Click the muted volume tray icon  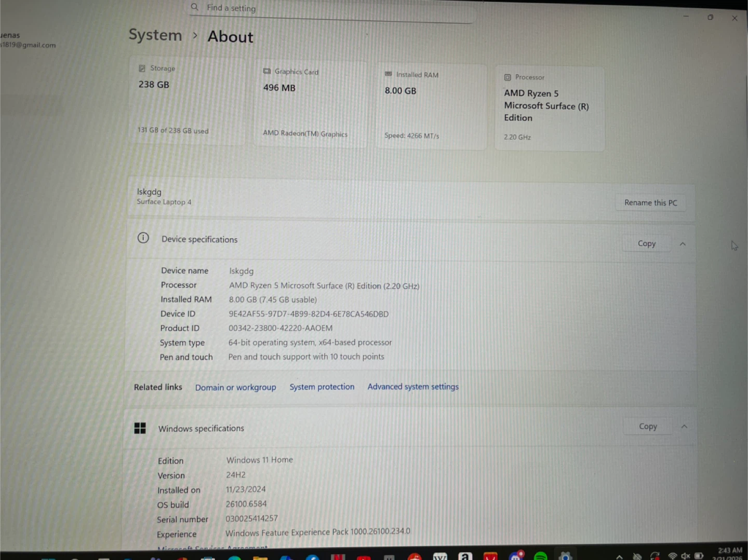(x=686, y=556)
